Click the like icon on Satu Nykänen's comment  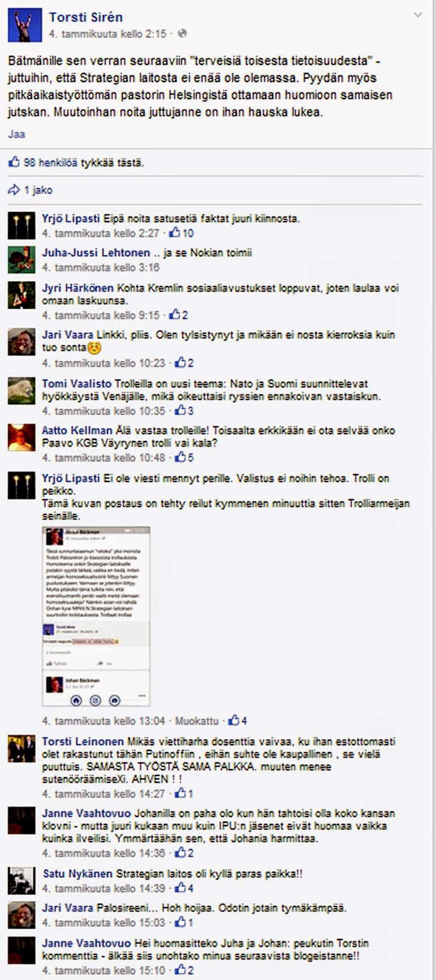181,888
